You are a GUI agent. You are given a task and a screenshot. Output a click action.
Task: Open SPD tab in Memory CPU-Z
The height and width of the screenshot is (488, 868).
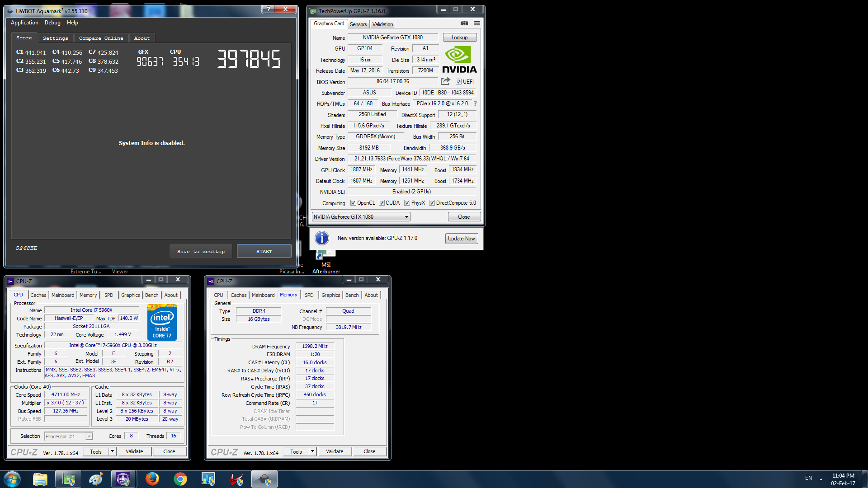309,295
